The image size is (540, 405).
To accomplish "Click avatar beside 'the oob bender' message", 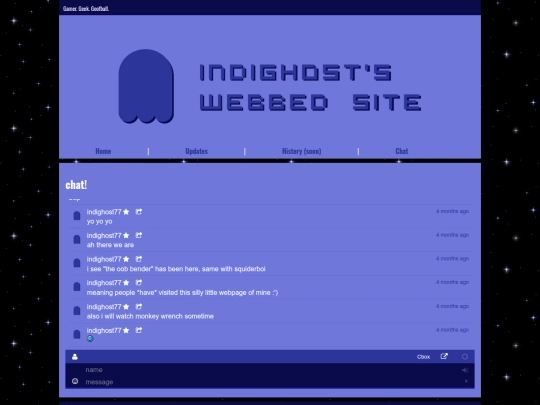I will [77, 263].
